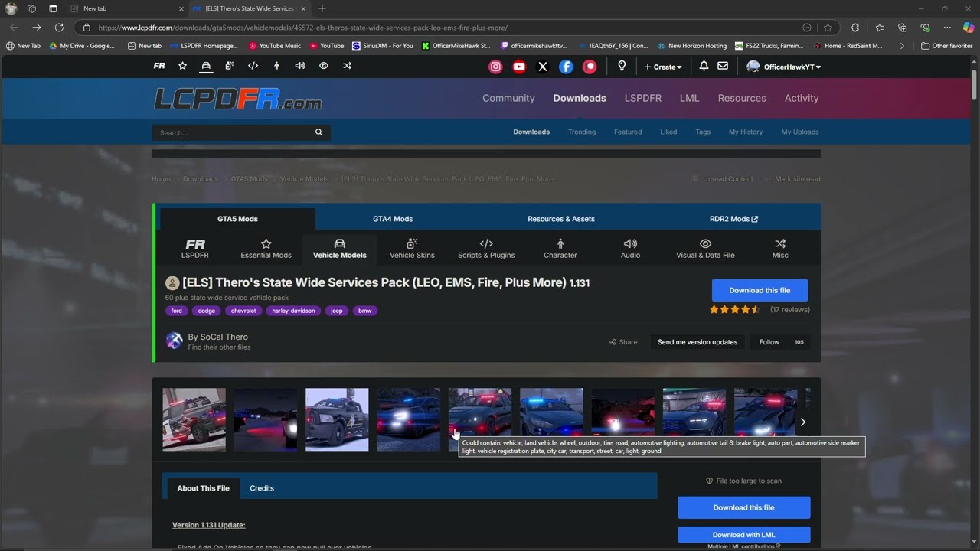Select Misc category
The height and width of the screenshot is (551, 980).
click(780, 249)
